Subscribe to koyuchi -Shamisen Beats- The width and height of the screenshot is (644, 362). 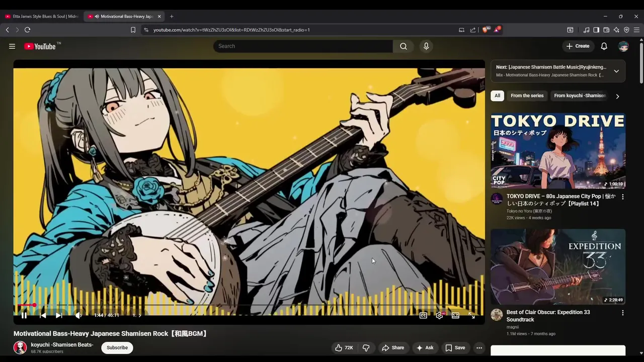(117, 348)
